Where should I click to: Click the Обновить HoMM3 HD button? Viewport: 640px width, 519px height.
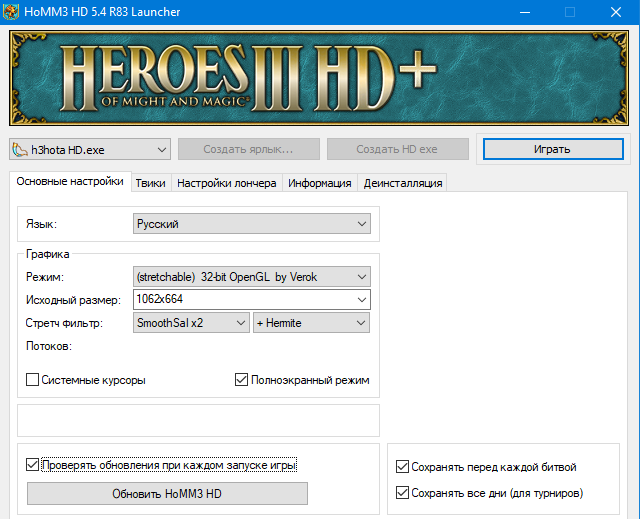[167, 494]
